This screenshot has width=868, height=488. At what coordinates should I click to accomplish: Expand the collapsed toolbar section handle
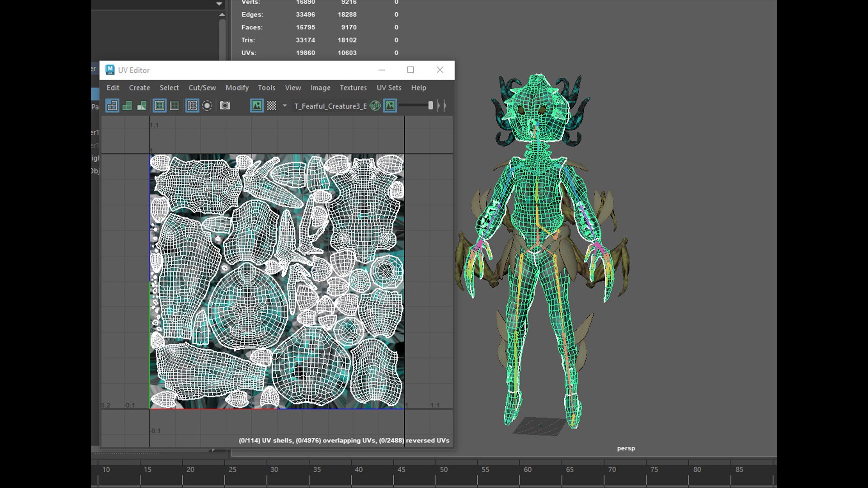(442, 106)
